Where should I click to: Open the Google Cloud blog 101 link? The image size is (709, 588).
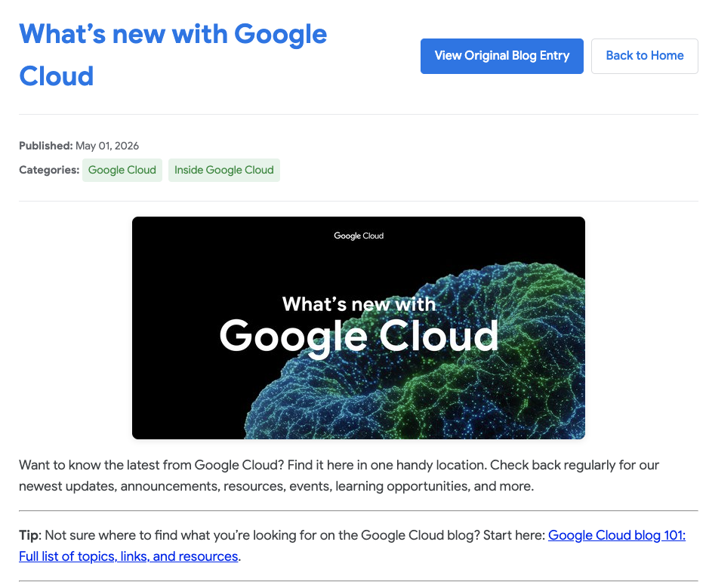click(x=617, y=535)
